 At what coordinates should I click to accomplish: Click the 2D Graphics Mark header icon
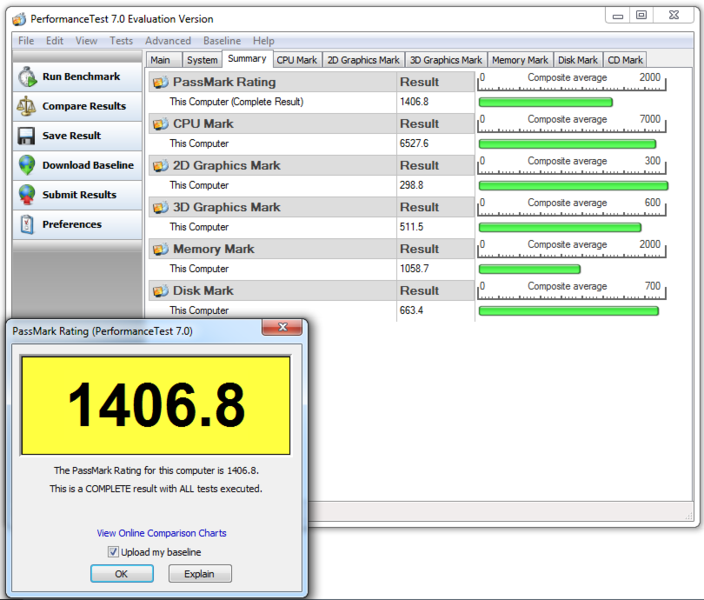click(160, 166)
